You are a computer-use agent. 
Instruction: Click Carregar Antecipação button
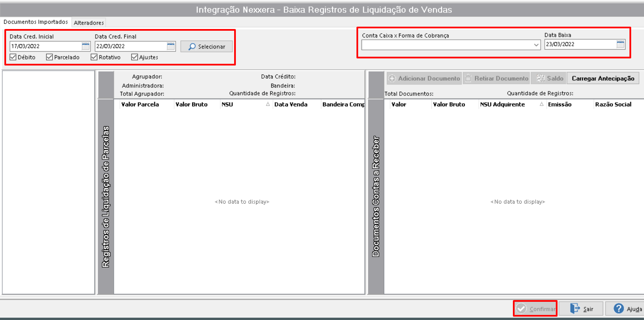603,78
